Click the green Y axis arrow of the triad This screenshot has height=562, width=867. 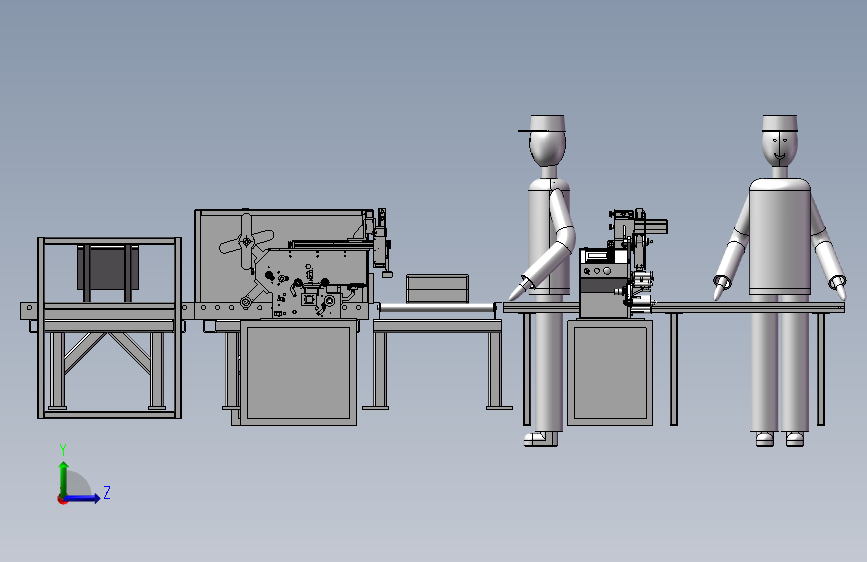(64, 478)
